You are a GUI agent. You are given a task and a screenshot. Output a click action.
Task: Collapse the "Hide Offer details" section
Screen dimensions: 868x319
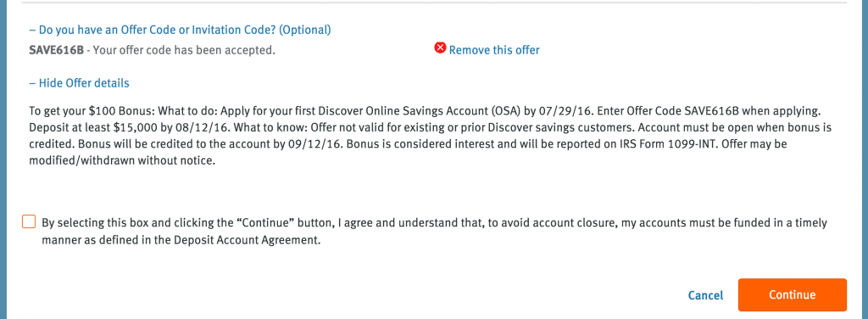pos(79,83)
